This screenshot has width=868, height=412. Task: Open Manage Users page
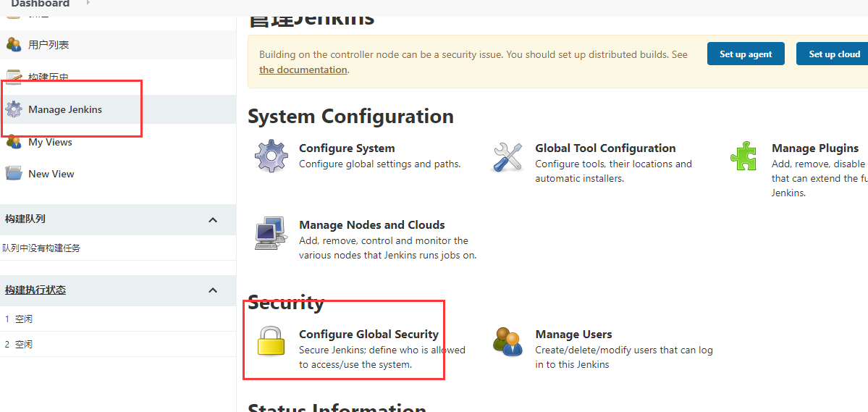click(x=573, y=334)
